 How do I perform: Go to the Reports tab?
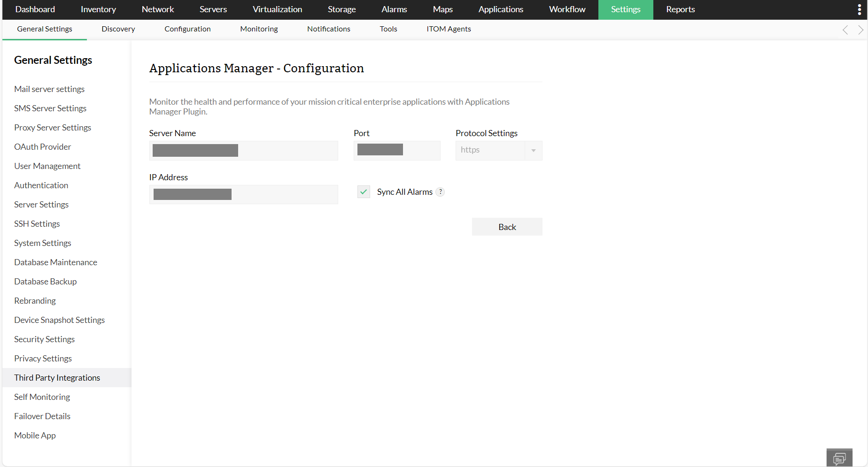[x=680, y=9]
